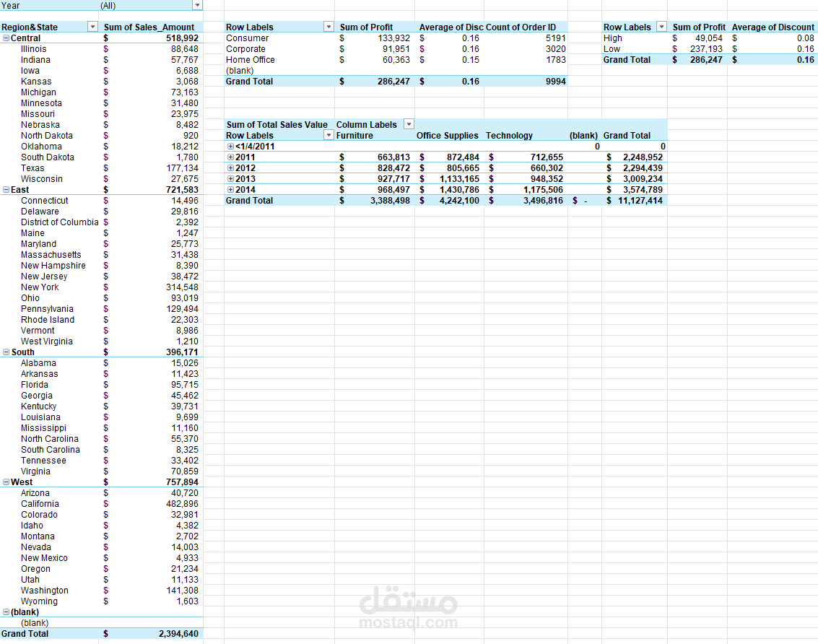Select the High row label
Screen dimensions: 818x644
click(612, 38)
